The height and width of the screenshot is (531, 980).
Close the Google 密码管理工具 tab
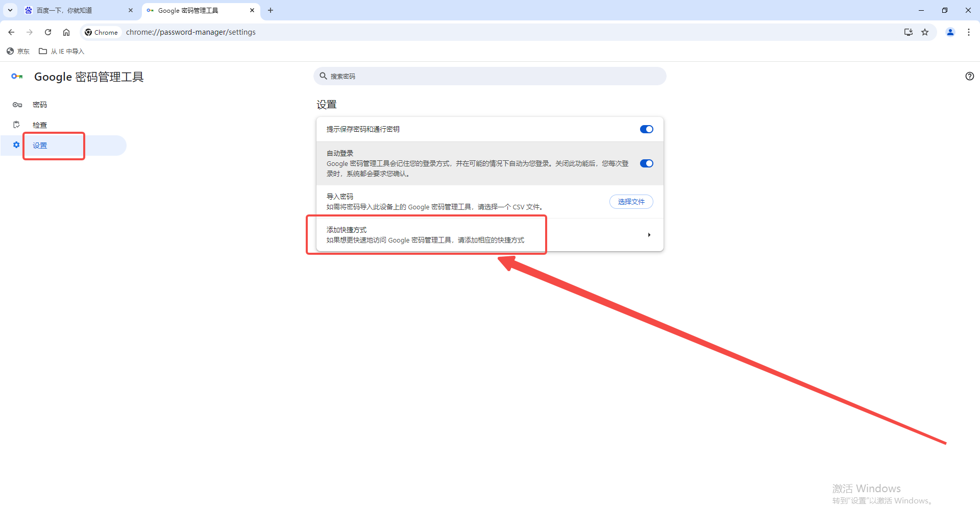click(252, 10)
